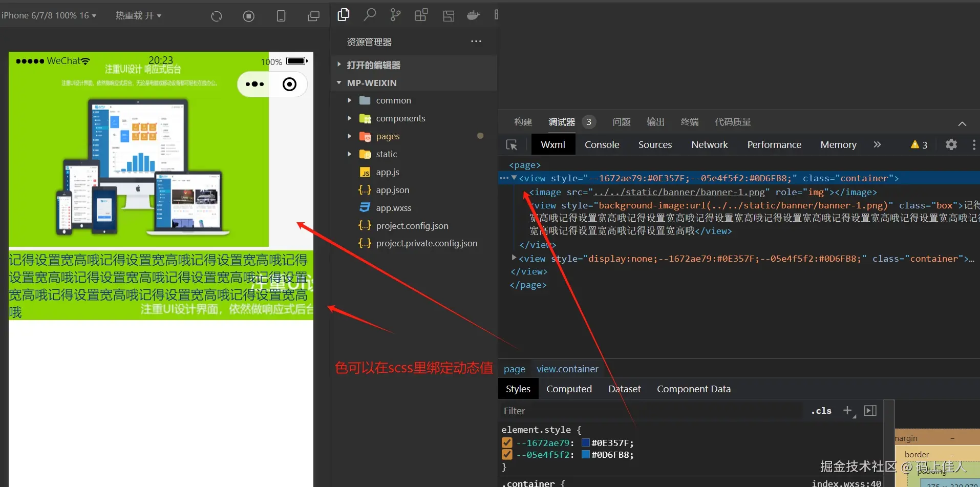Show more devtools tabs chevron
This screenshot has width=980, height=487.
(x=877, y=144)
